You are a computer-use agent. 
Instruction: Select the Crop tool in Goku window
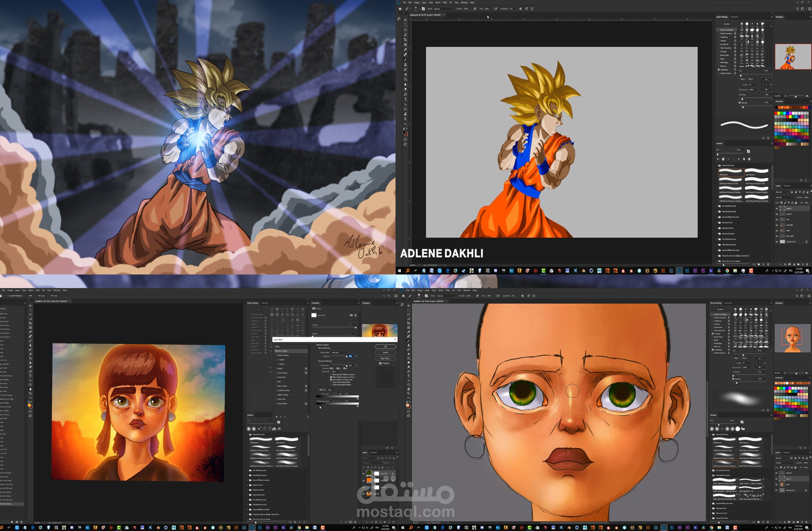tap(405, 40)
